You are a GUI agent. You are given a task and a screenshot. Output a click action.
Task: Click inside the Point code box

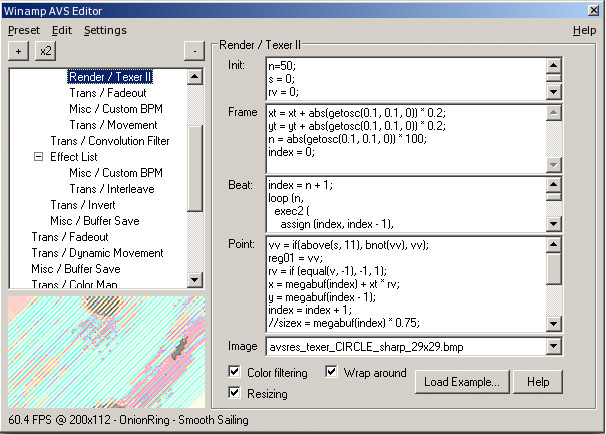[x=406, y=284]
